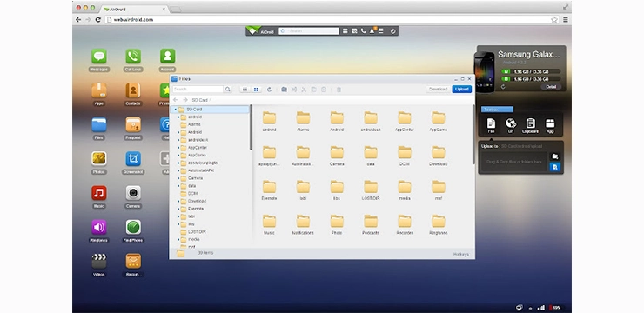Open the Photos desktop icon
Viewport: 644px width, 313px height.
tap(99, 159)
